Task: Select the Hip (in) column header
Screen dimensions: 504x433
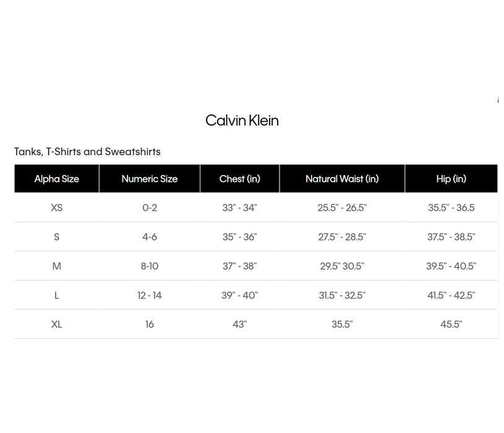Action: click(451, 179)
